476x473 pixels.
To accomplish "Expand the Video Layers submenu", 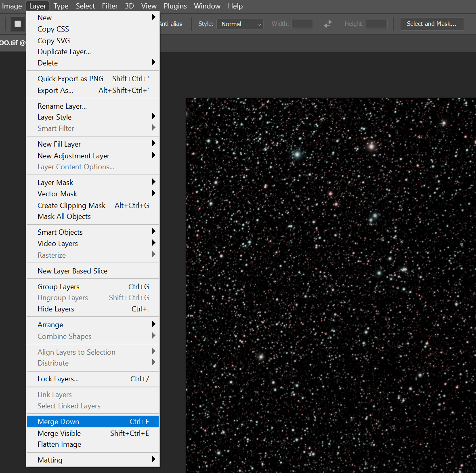I will (x=93, y=244).
